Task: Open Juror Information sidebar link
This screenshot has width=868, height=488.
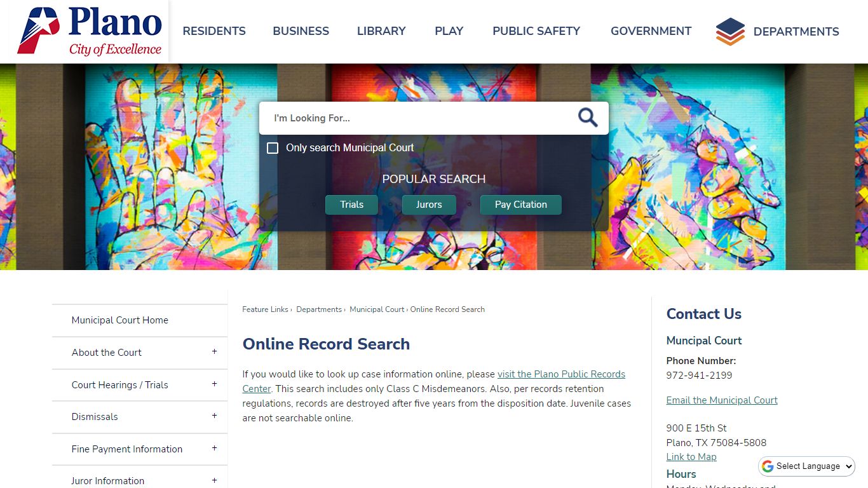Action: click(108, 481)
